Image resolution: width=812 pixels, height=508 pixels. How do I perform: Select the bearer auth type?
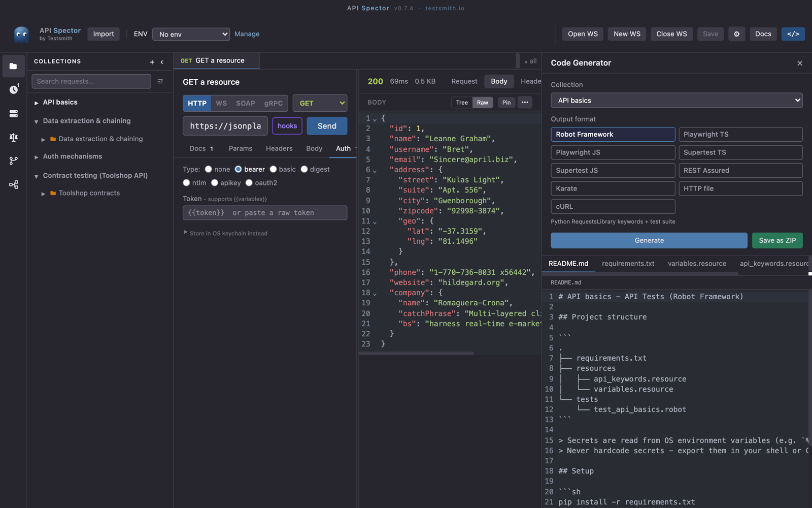point(238,169)
